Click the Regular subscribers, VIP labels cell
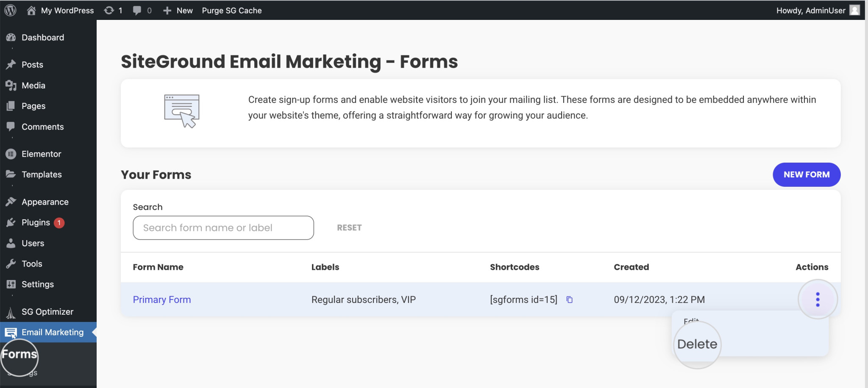This screenshot has width=868, height=388. (364, 300)
